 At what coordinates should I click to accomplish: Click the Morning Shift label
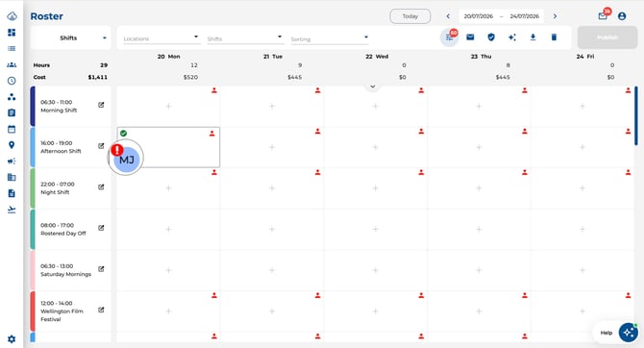point(59,111)
